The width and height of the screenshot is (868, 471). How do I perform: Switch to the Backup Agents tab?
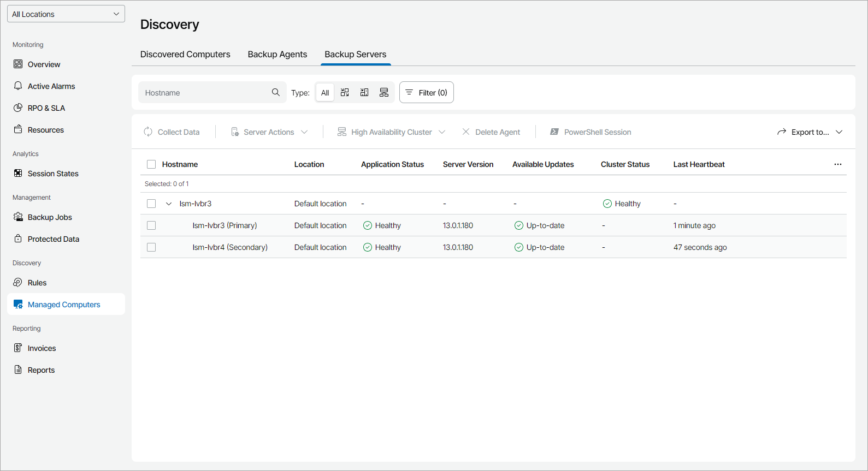pyautogui.click(x=277, y=55)
